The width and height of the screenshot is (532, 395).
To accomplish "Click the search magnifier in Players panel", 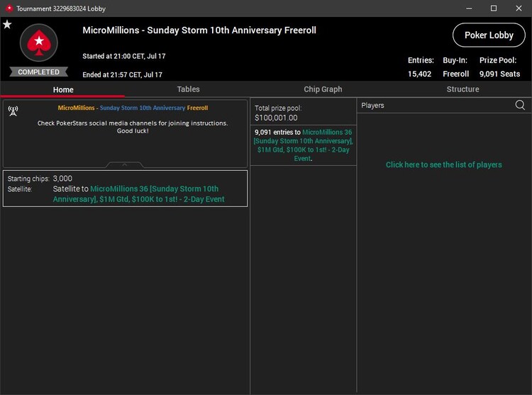I will point(520,105).
